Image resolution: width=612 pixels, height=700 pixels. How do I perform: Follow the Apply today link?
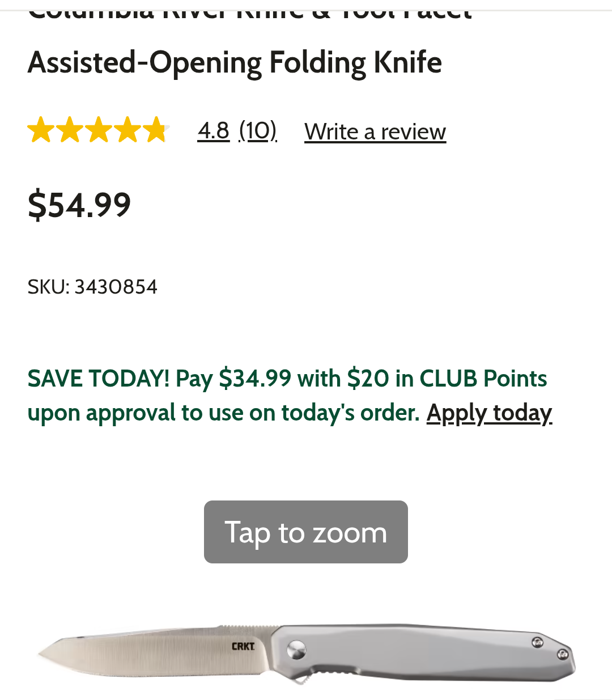coord(489,413)
